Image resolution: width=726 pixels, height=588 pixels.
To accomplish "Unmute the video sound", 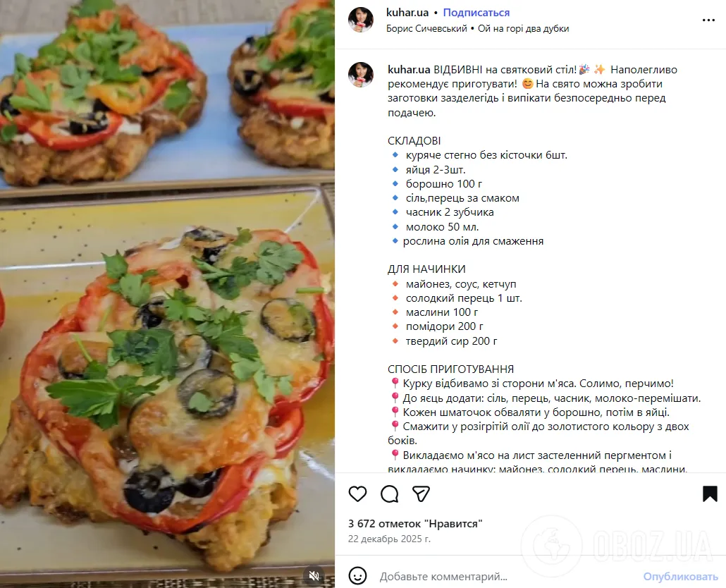I will point(314,575).
